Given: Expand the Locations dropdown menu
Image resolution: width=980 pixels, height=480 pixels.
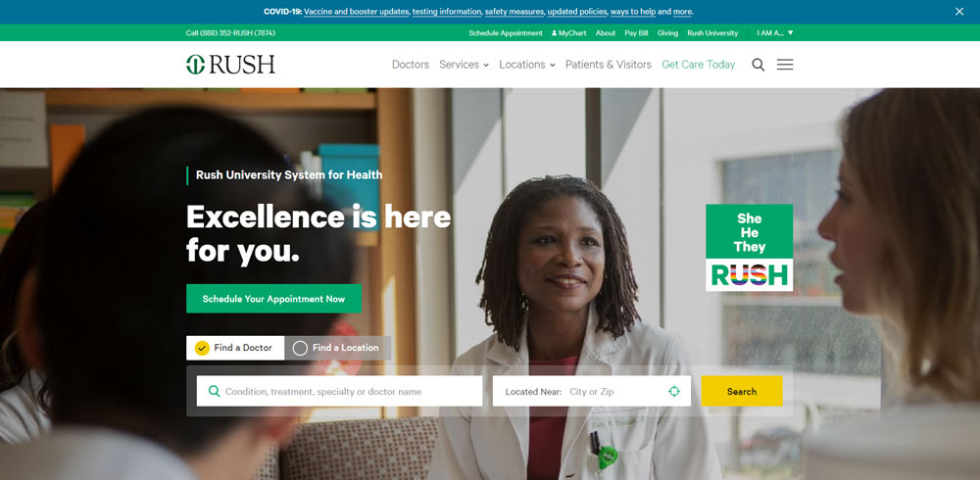Looking at the screenshot, I should [x=527, y=65].
